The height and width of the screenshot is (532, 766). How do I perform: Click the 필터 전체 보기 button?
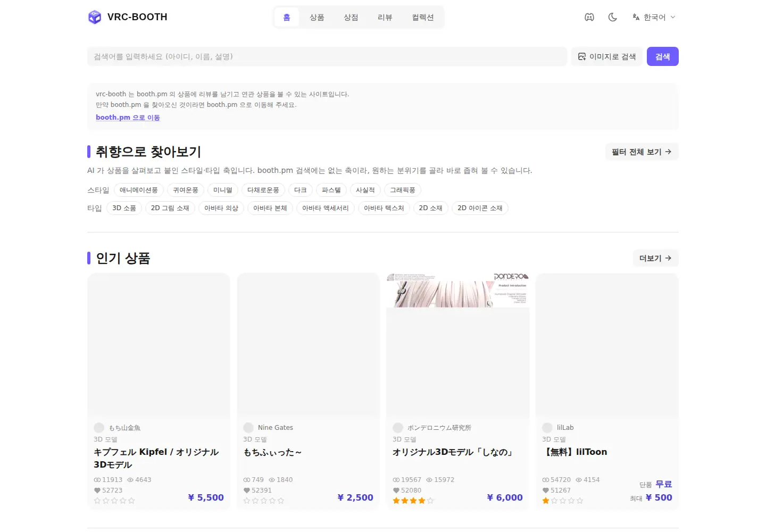pos(642,152)
